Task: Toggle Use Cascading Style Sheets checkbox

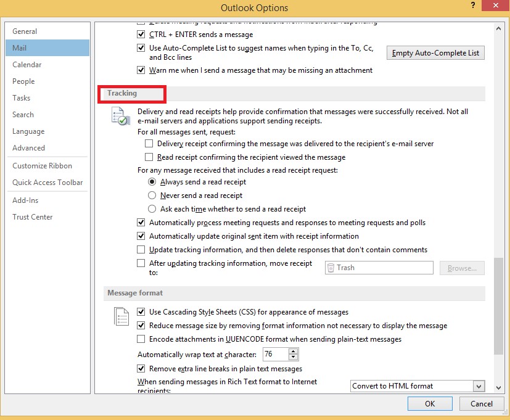Action: pyautogui.click(x=141, y=311)
